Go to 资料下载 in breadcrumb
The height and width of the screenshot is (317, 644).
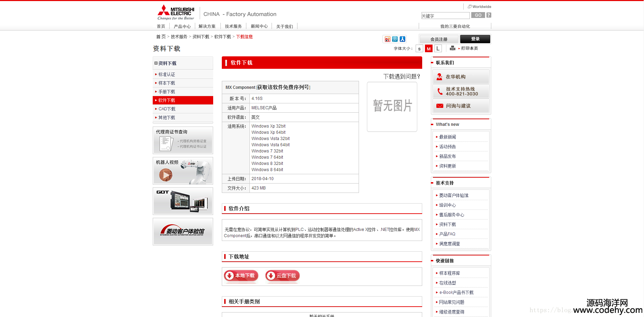[x=201, y=37]
